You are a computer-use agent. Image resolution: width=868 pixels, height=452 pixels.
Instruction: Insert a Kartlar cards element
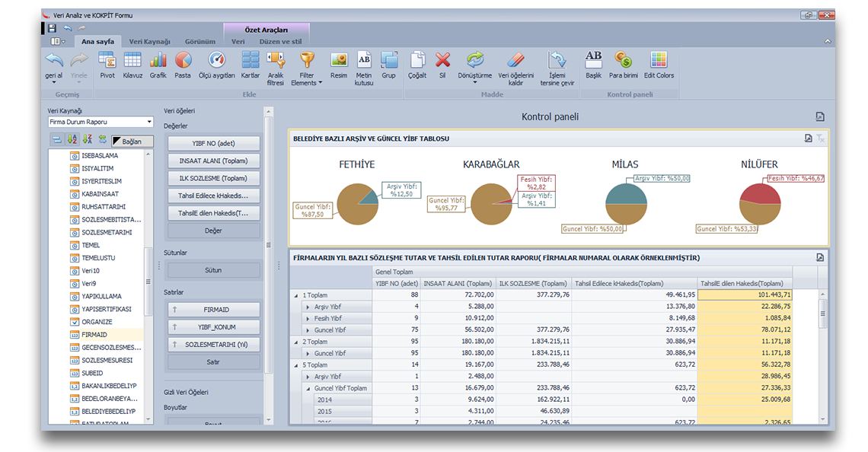251,64
